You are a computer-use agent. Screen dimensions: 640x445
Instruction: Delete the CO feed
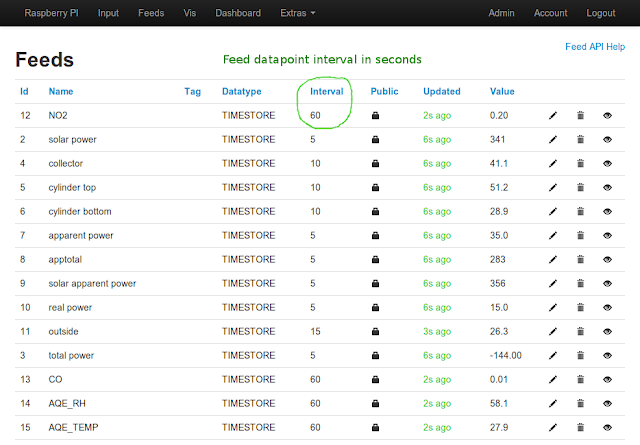(580, 380)
